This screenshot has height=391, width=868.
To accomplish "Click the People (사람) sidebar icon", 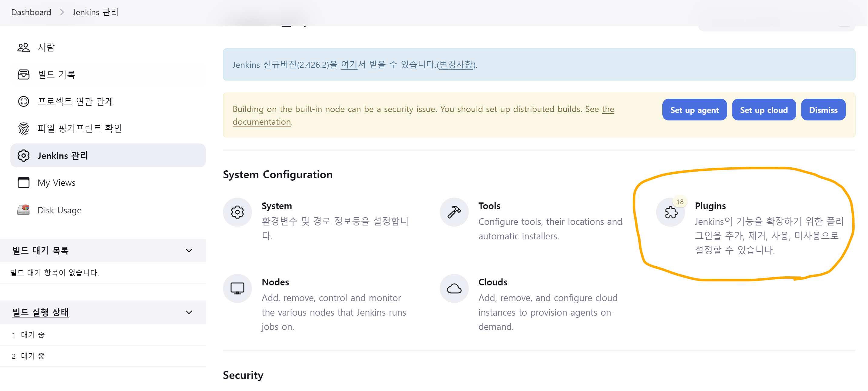I will (x=24, y=47).
